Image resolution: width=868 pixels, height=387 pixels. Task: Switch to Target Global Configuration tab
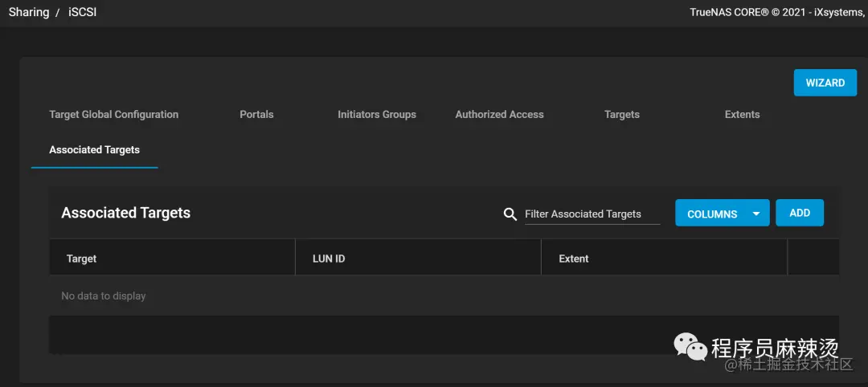click(x=114, y=115)
